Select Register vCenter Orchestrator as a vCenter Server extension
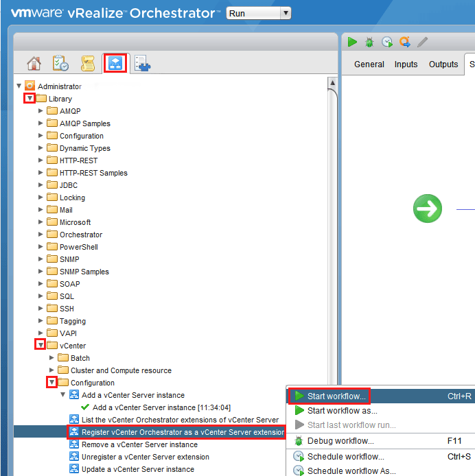This screenshot has width=475, height=476. click(183, 432)
